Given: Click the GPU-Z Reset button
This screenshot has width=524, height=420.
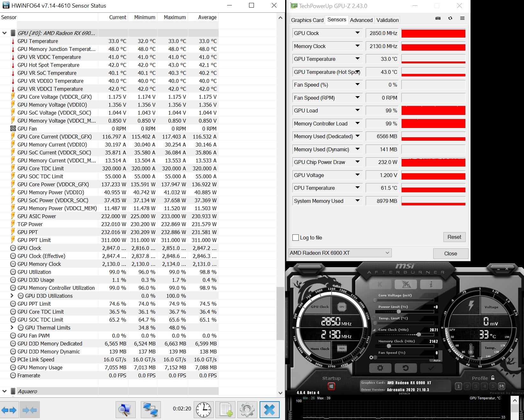Looking at the screenshot, I should pos(454,237).
